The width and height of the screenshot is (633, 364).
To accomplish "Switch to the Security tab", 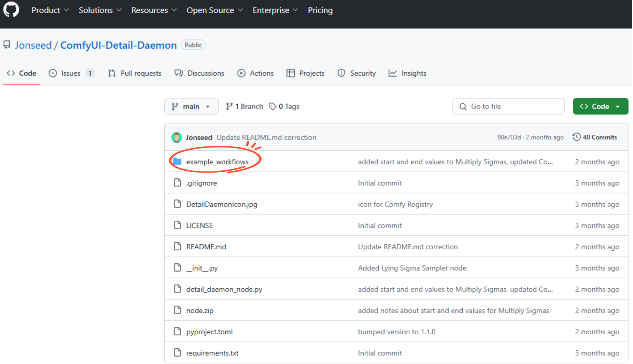I will pyautogui.click(x=357, y=73).
